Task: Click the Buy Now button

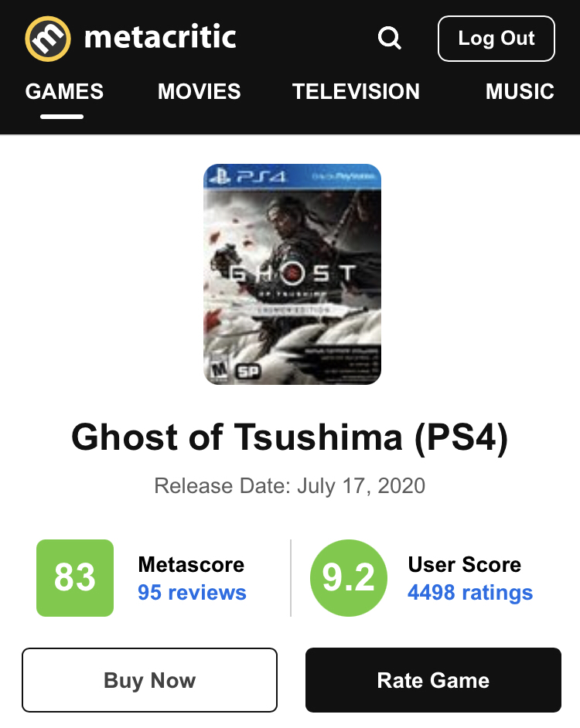Action: [149, 680]
